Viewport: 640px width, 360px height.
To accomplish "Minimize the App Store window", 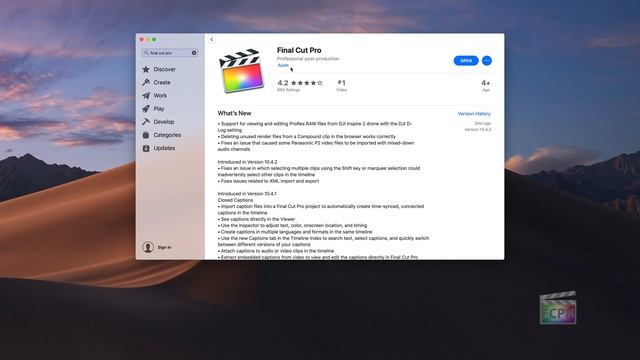I will point(148,40).
